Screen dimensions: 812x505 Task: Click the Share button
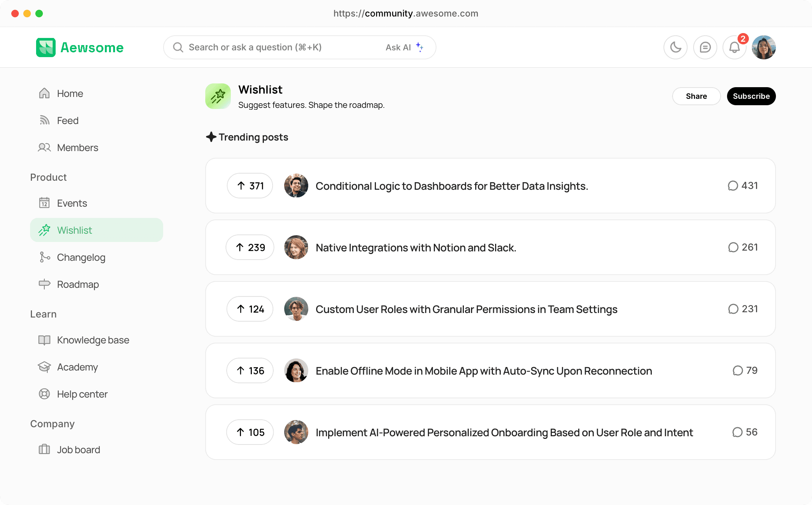coord(696,96)
